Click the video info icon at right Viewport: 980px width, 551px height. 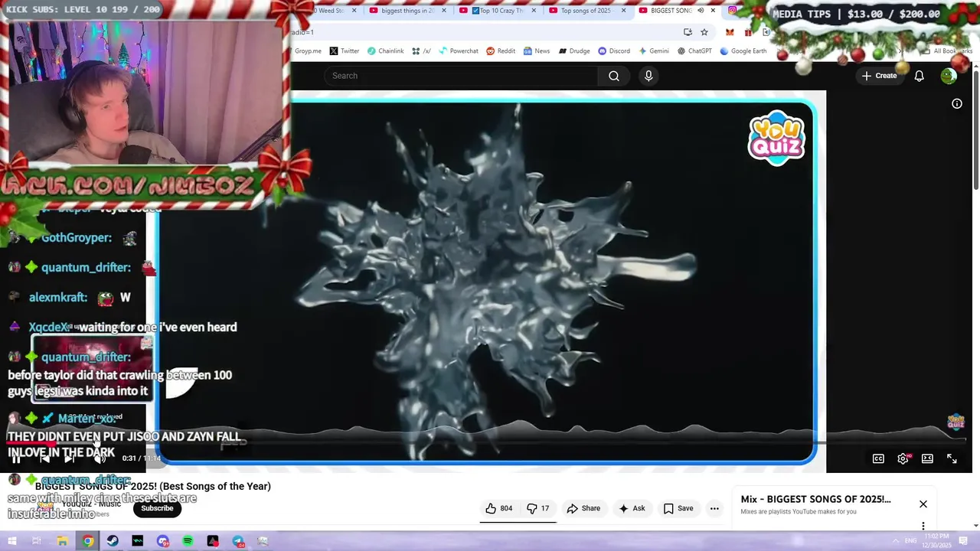click(957, 103)
